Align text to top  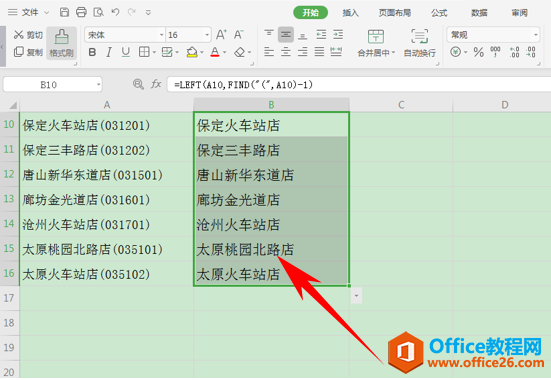click(269, 34)
